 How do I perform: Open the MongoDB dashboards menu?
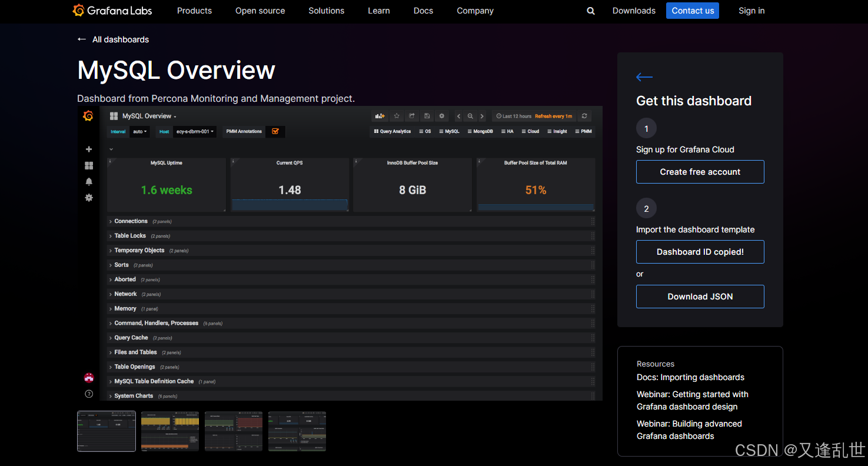pos(480,131)
